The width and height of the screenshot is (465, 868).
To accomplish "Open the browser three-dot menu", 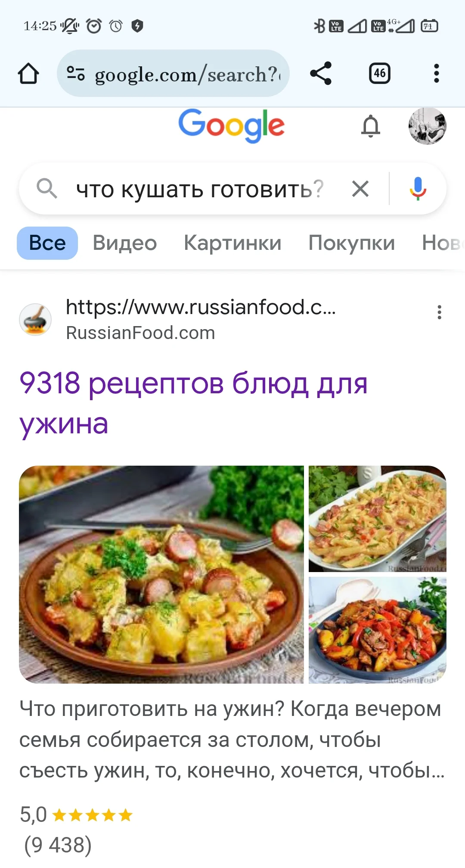I will 437,73.
